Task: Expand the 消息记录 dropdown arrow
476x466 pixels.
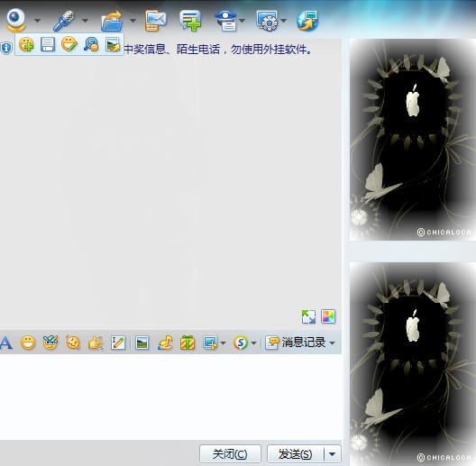Action: (332, 343)
